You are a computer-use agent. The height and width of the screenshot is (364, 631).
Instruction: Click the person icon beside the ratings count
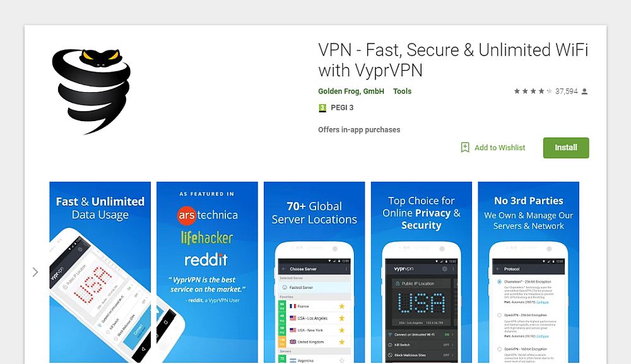click(585, 91)
